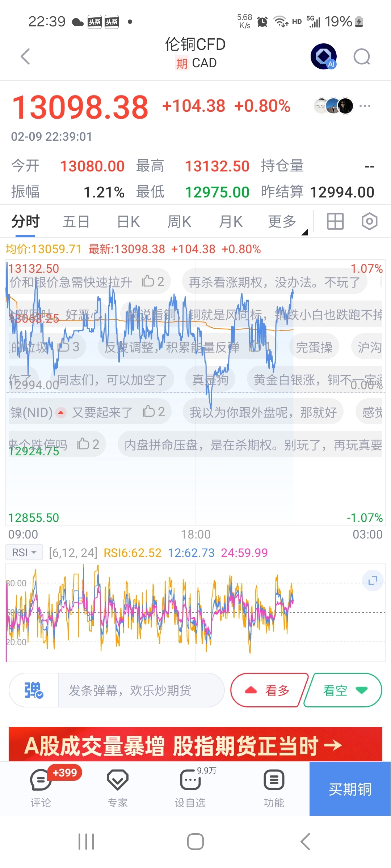391x868 pixels.
Task: Tap the user avatars group
Action: coord(333,106)
